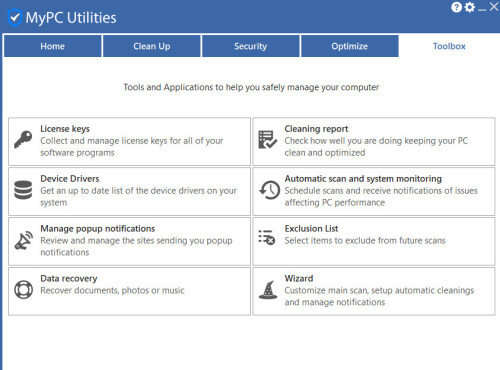500x370 pixels.
Task: Minimize the MyPC Utilities window
Action: coord(482,10)
